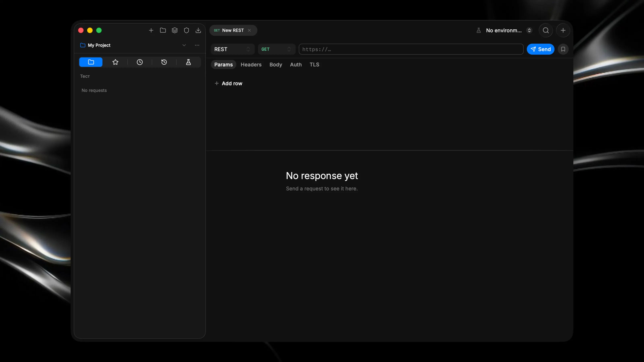
Task: Click the bookmark save icon
Action: 563,49
